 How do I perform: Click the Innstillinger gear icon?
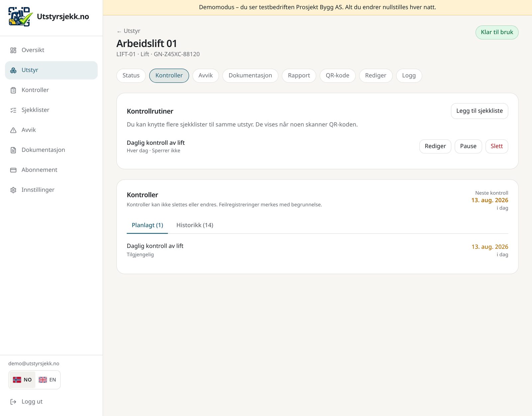click(13, 190)
